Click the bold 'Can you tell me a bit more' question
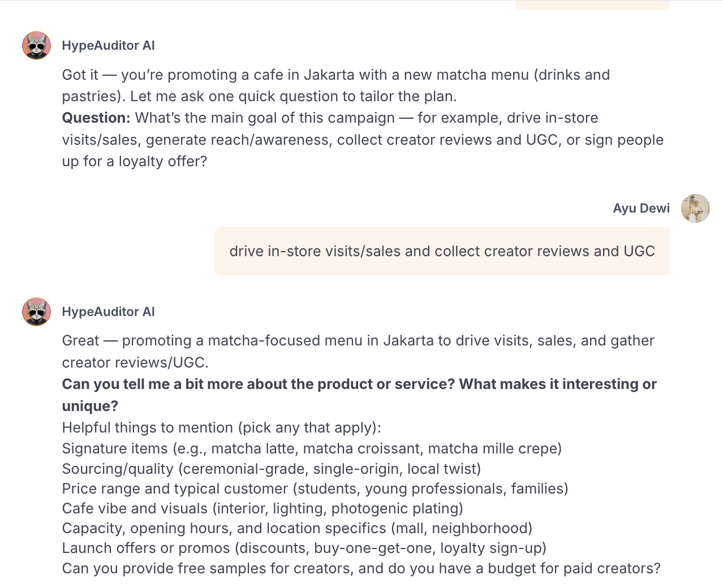The height and width of the screenshot is (588, 723). click(x=359, y=384)
